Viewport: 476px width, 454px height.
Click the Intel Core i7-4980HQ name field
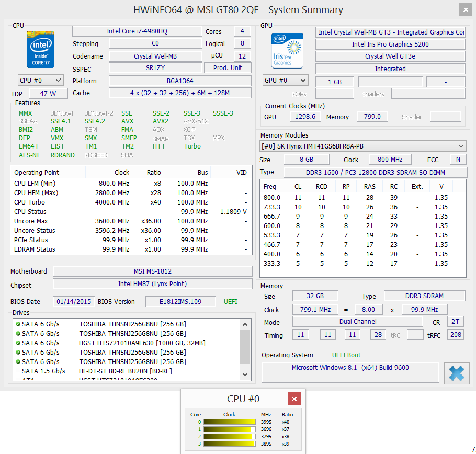pos(137,31)
